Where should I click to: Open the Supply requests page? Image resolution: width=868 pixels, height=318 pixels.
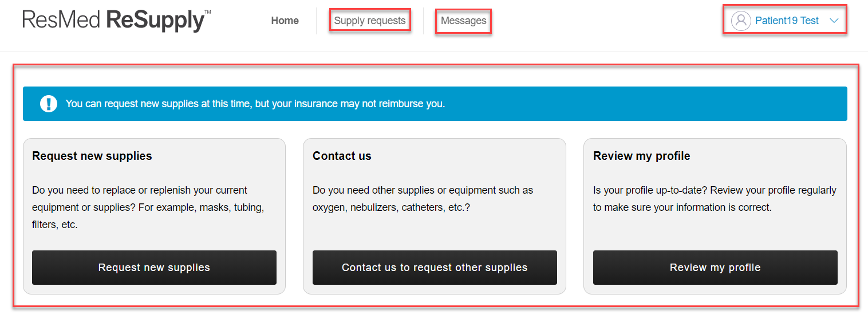click(x=370, y=21)
